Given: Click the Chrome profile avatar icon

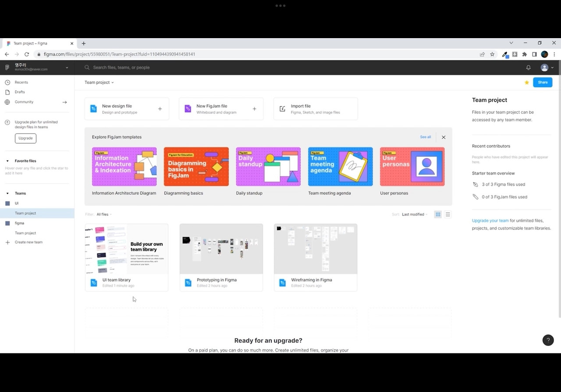Looking at the screenshot, I should (544, 54).
